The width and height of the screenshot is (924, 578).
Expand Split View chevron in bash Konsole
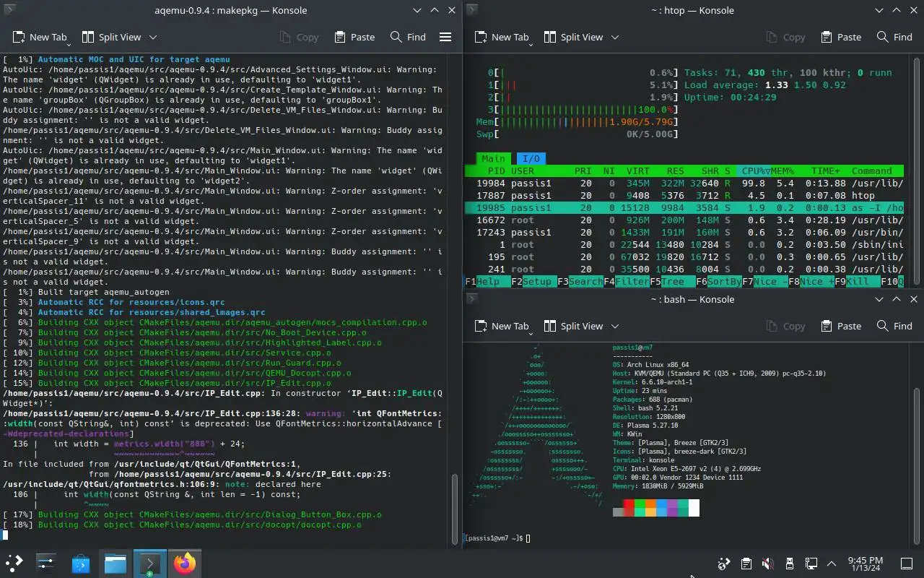(615, 326)
